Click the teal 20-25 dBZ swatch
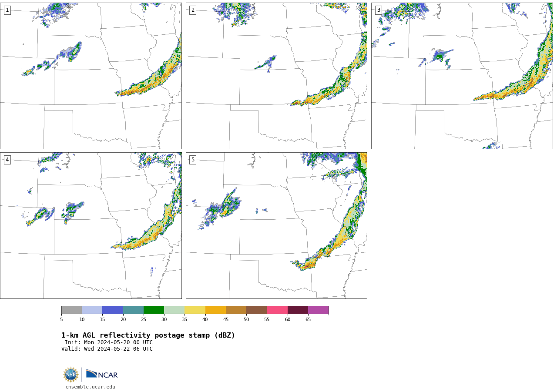The width and height of the screenshot is (557, 392). click(133, 310)
